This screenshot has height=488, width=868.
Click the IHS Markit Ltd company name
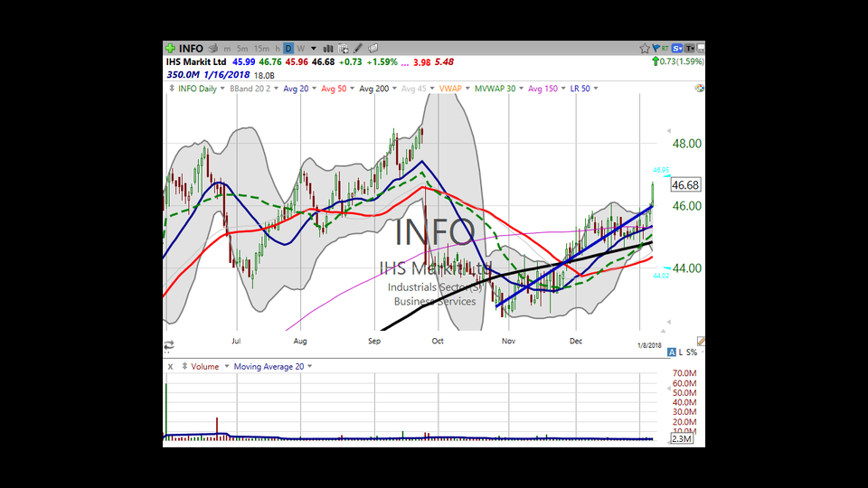click(196, 62)
